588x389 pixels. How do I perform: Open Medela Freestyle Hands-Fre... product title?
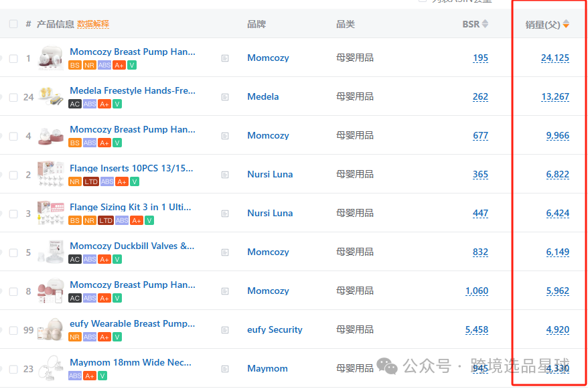pyautogui.click(x=133, y=90)
